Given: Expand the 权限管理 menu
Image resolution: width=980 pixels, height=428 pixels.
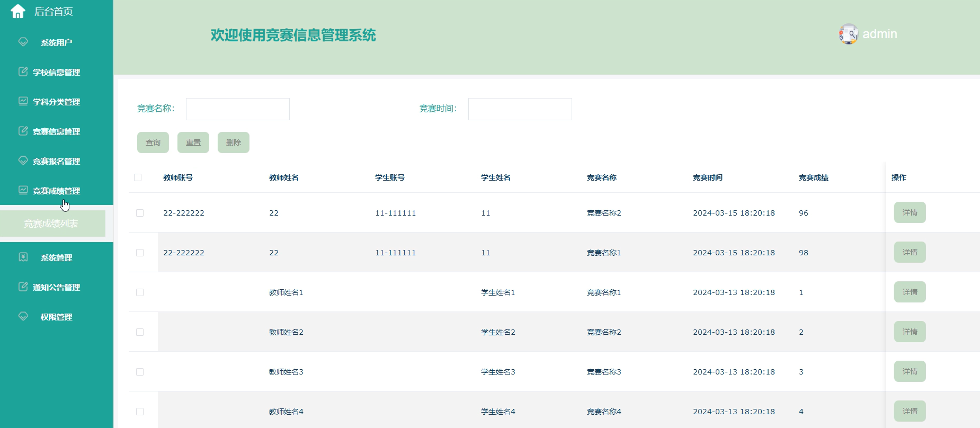Looking at the screenshot, I should [x=57, y=317].
